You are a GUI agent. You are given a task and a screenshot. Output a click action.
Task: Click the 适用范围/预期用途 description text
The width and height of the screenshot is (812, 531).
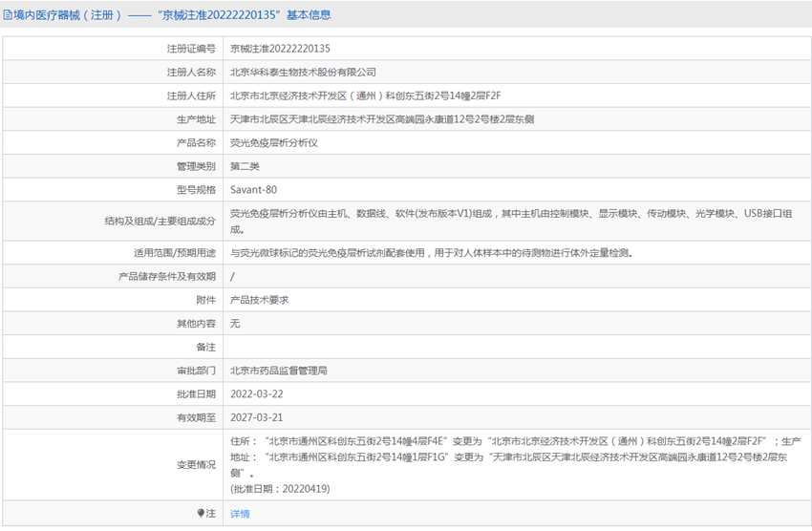coord(431,253)
